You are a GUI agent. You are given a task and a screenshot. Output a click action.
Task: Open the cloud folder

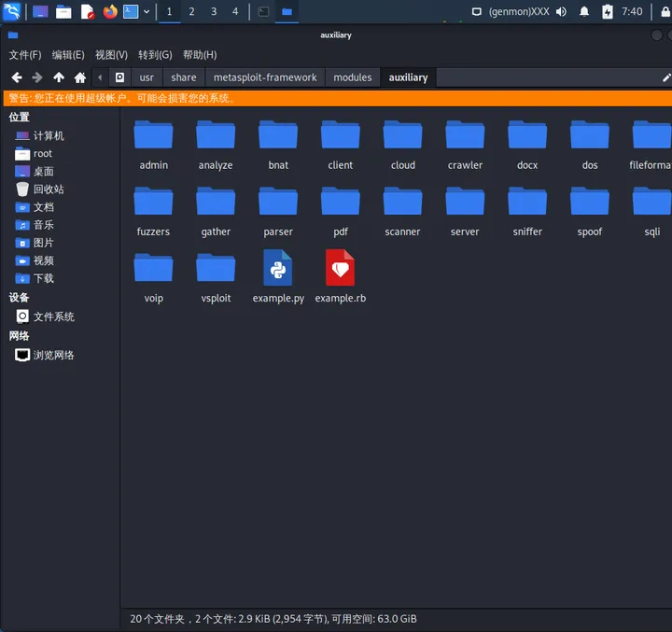(403, 145)
